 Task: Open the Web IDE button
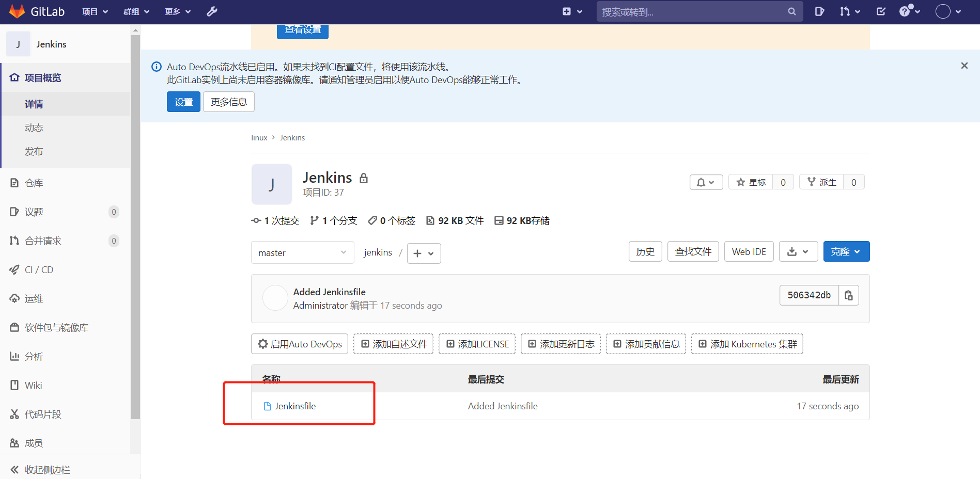749,251
